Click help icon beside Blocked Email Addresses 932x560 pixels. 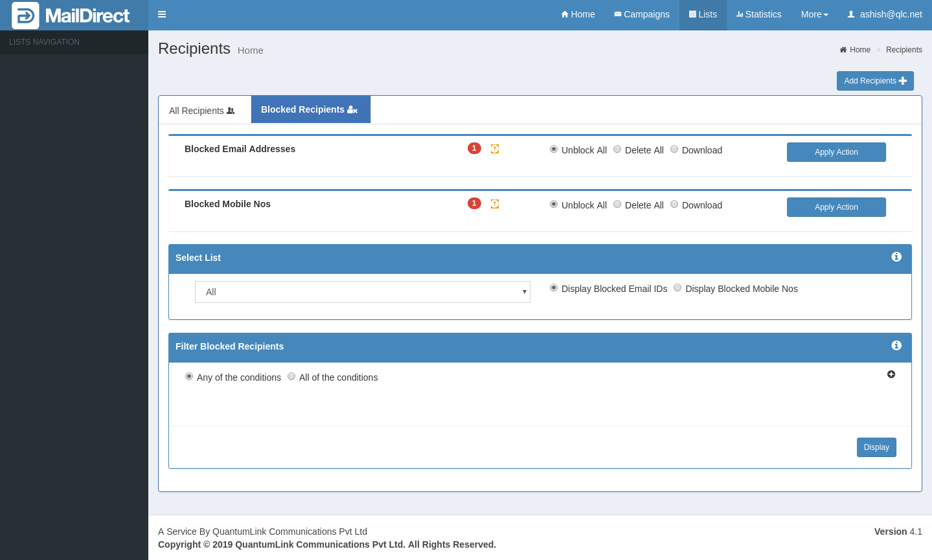[495, 149]
